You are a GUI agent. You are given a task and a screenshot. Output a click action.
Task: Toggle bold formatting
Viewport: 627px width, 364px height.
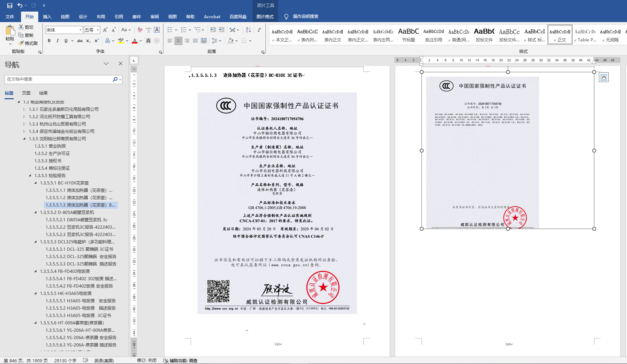(x=49, y=41)
